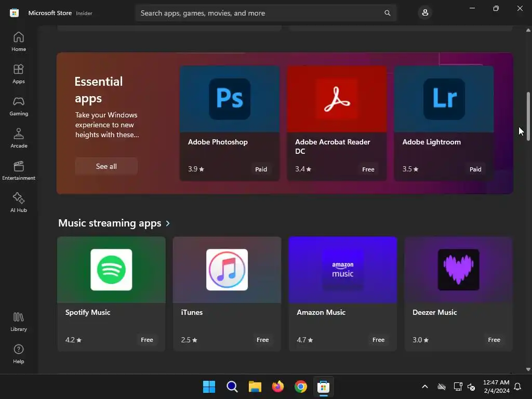This screenshot has width=532, height=399.
Task: Click the Essential apps heading
Action: [x=99, y=90]
